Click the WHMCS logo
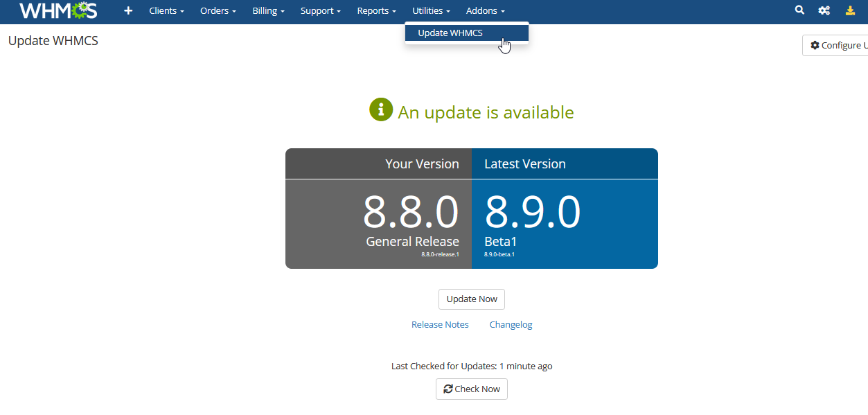868x415 pixels. [x=58, y=10]
